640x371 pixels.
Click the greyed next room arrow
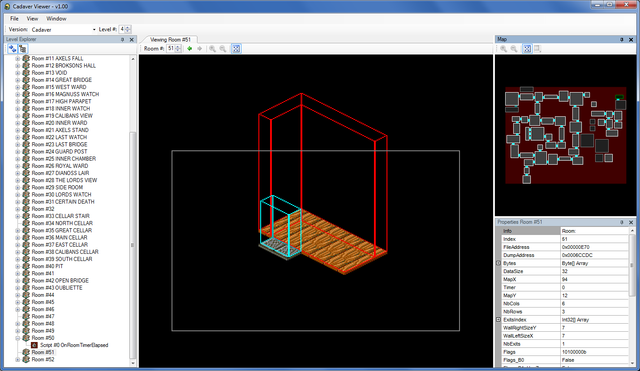point(200,49)
